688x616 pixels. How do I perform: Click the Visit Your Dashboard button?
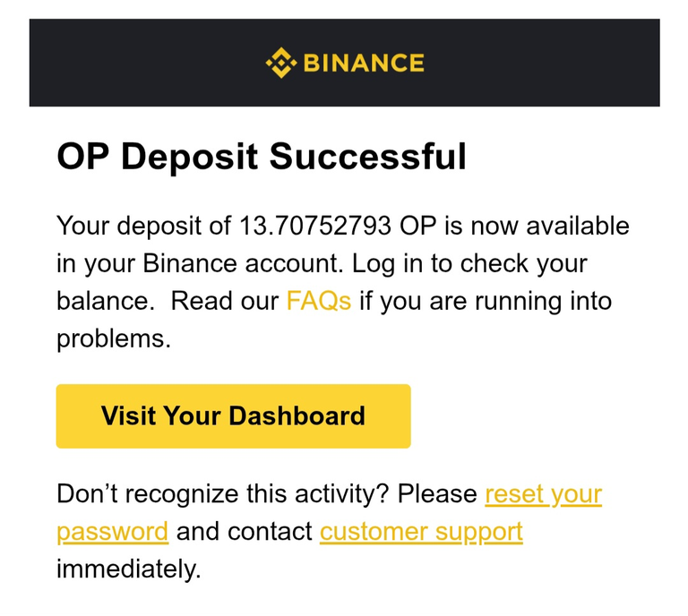[x=234, y=416]
